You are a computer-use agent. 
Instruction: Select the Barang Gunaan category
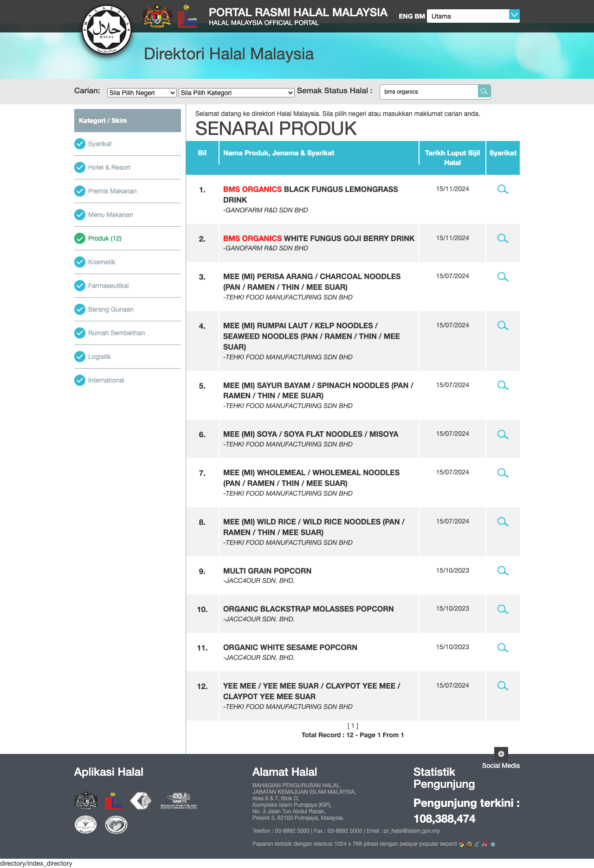111,309
